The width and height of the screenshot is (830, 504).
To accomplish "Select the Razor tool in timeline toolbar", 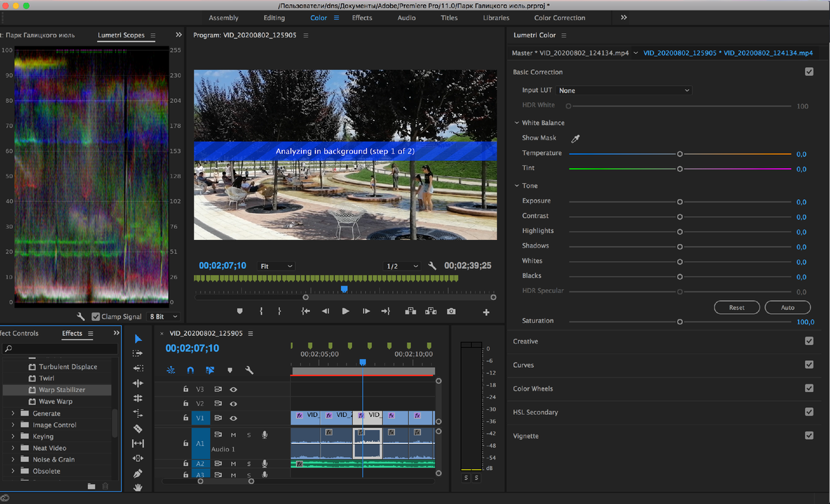I will coord(138,429).
